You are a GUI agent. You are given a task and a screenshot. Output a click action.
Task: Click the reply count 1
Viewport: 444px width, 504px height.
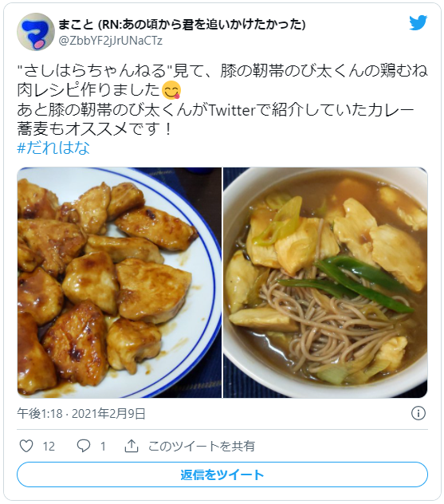coord(103,446)
